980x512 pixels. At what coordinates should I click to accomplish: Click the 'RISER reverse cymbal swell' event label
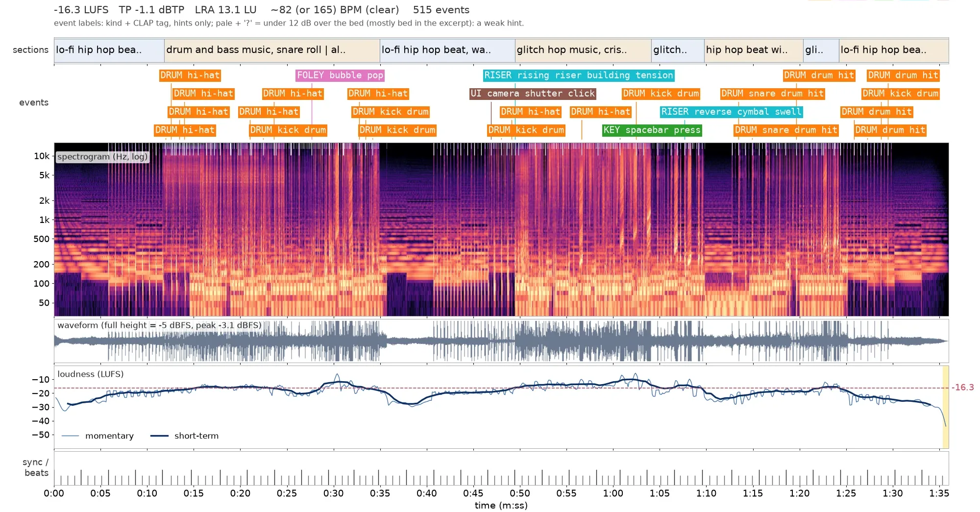click(732, 112)
